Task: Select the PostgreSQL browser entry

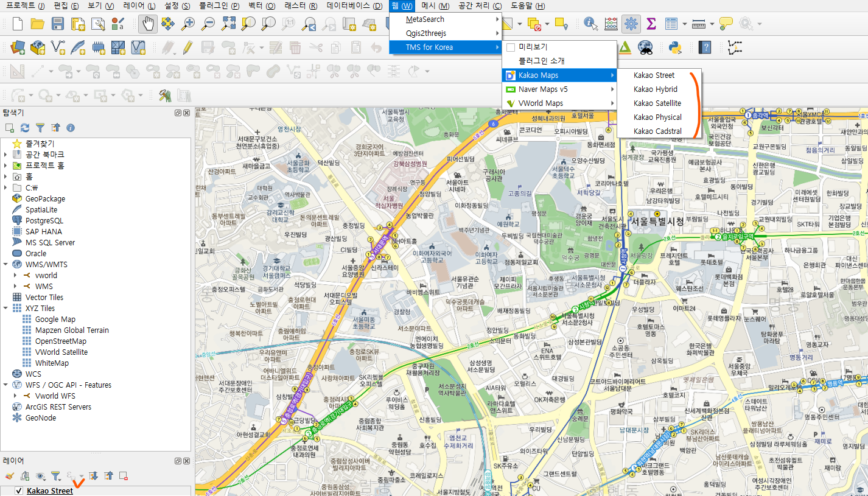Action: click(x=44, y=220)
